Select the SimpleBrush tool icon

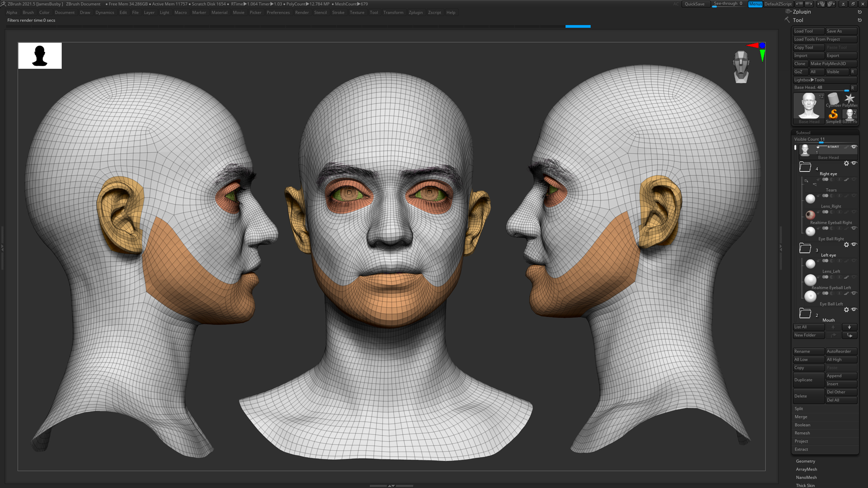[833, 114]
